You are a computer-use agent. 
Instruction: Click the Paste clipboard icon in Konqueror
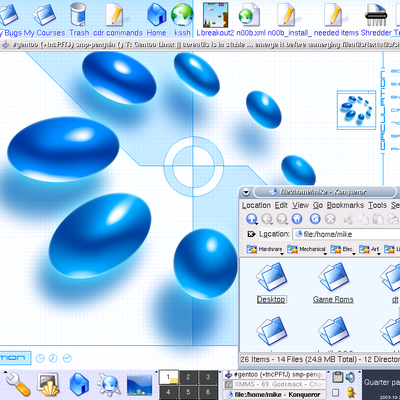pyautogui.click(x=378, y=219)
